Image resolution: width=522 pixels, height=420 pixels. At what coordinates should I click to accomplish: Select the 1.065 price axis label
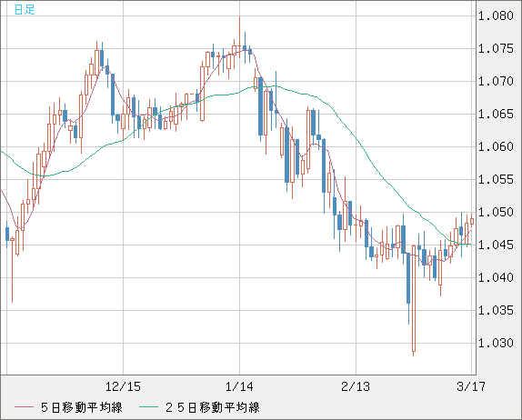[x=496, y=115]
